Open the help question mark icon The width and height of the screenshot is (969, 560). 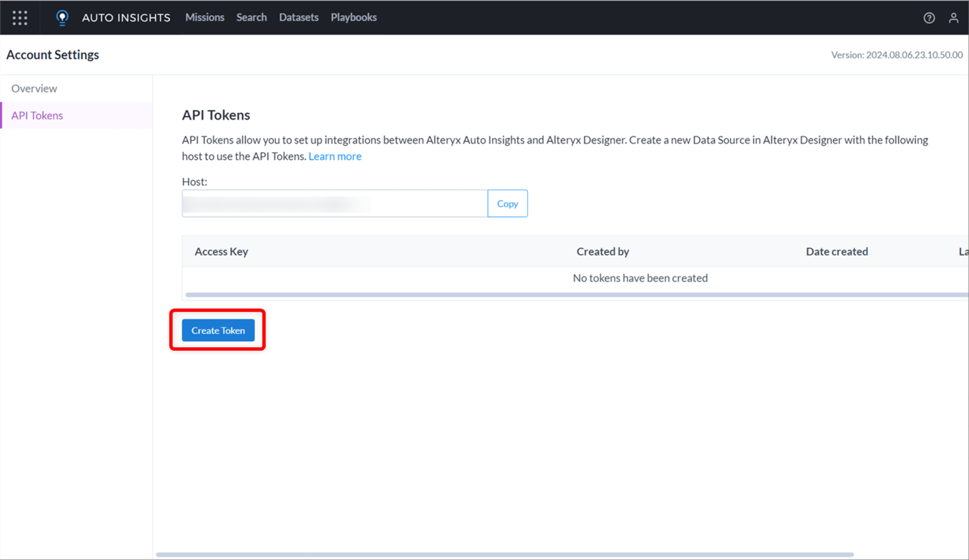(x=929, y=18)
